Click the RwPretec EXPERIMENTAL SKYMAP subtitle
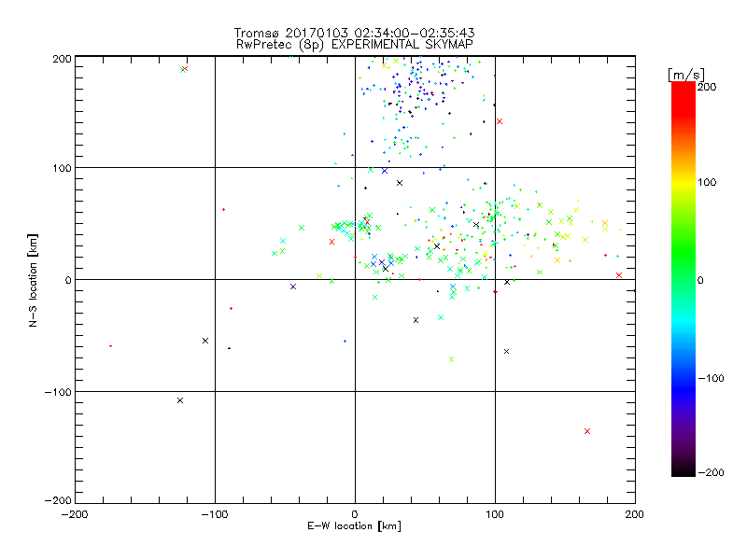This screenshot has height=560, width=747. click(358, 44)
